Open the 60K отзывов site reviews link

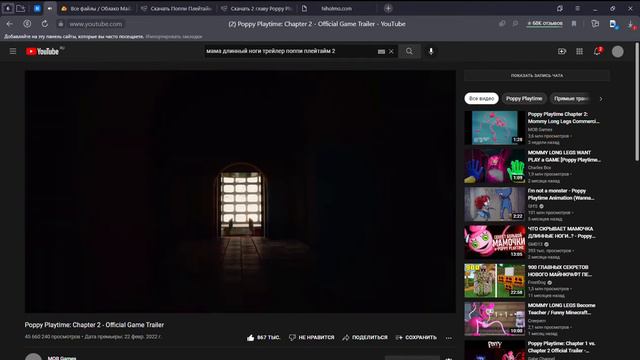coord(544,24)
